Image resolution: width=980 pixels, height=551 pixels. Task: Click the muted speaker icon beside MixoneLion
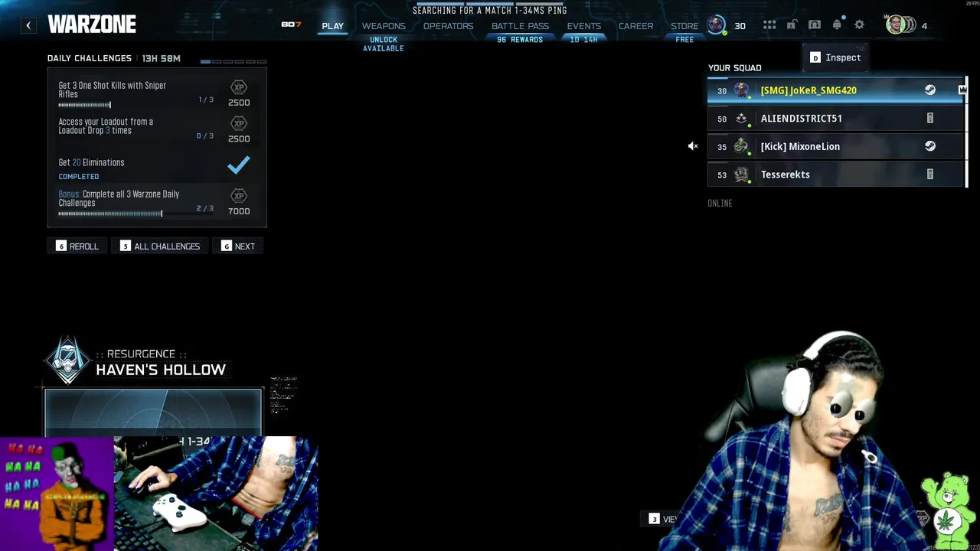click(693, 146)
